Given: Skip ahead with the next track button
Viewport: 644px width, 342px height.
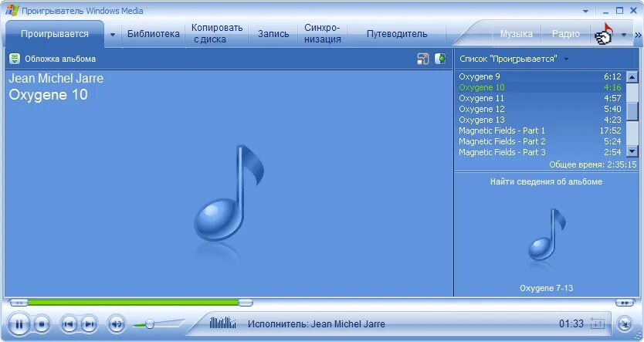Looking at the screenshot, I should [x=89, y=324].
